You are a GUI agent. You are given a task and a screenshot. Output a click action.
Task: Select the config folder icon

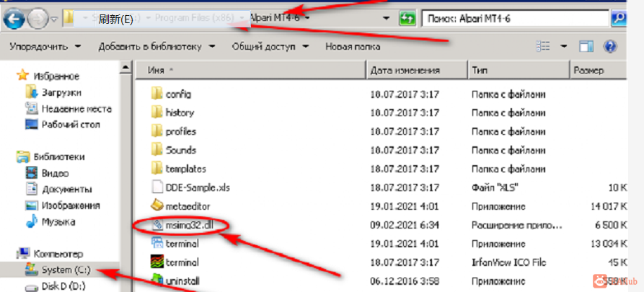coord(157,94)
